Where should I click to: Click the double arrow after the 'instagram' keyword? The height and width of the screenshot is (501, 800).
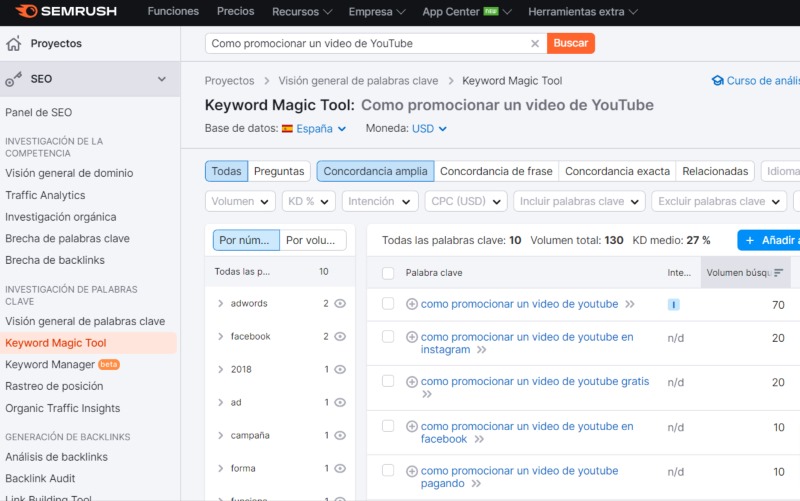coord(482,349)
